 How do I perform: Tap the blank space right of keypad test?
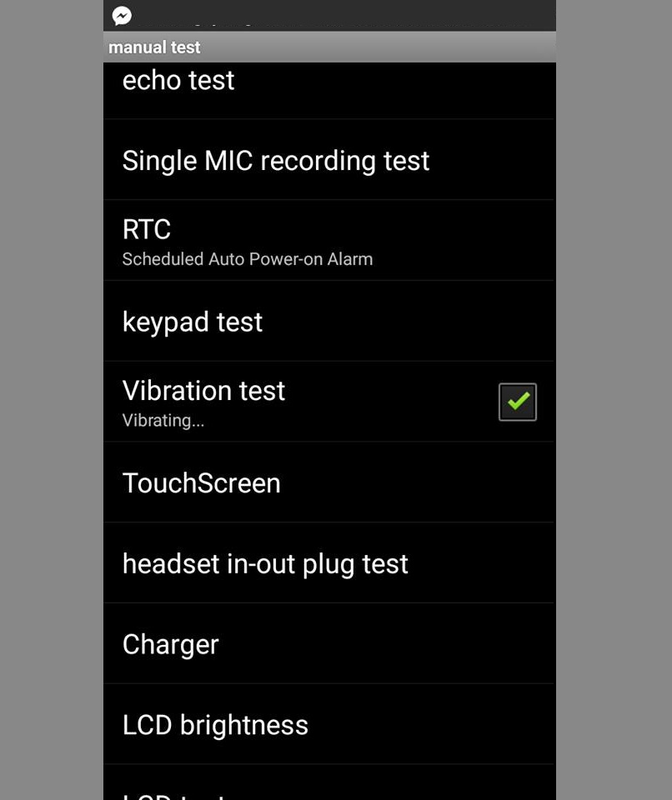pos(409,322)
